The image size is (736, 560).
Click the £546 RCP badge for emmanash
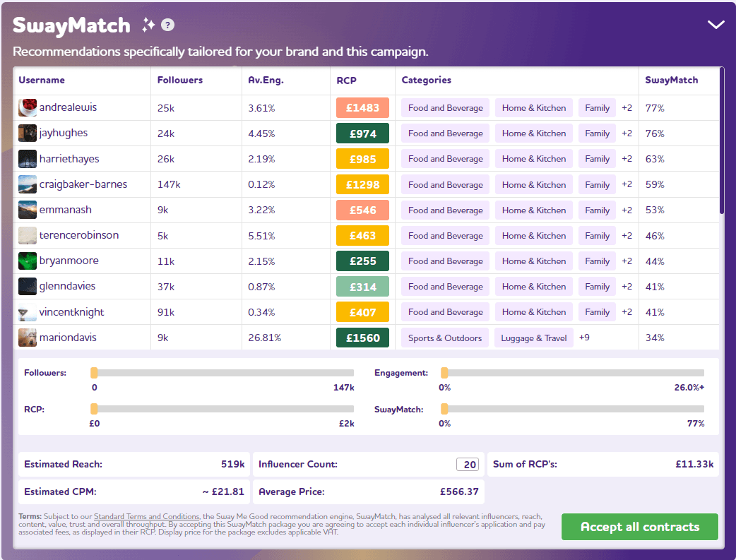(362, 210)
